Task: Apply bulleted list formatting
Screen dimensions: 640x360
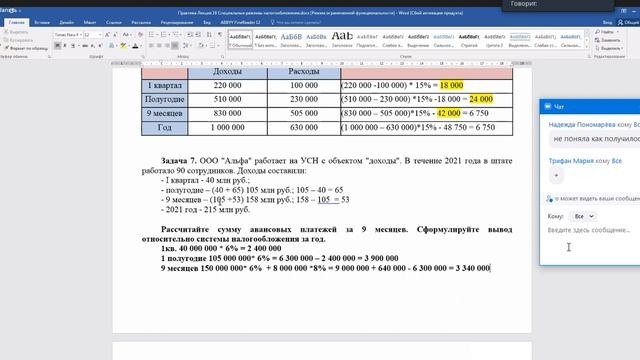Action: click(x=151, y=35)
